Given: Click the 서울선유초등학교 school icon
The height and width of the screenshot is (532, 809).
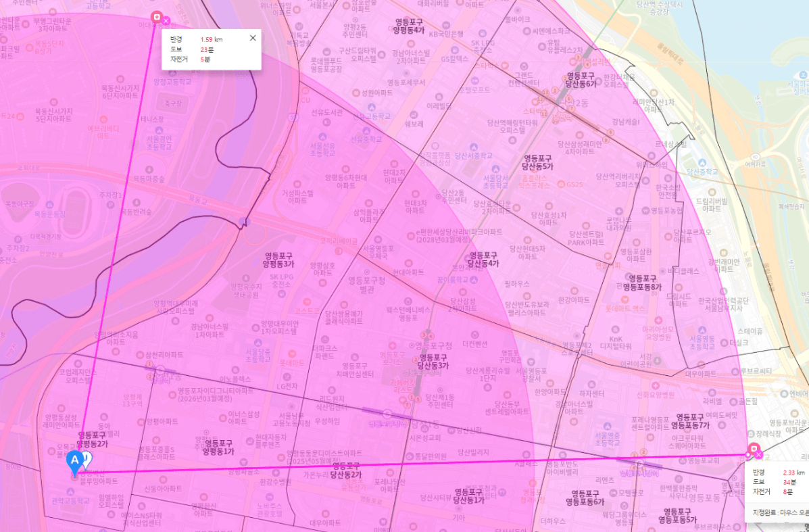Looking at the screenshot, I should click(x=323, y=137).
